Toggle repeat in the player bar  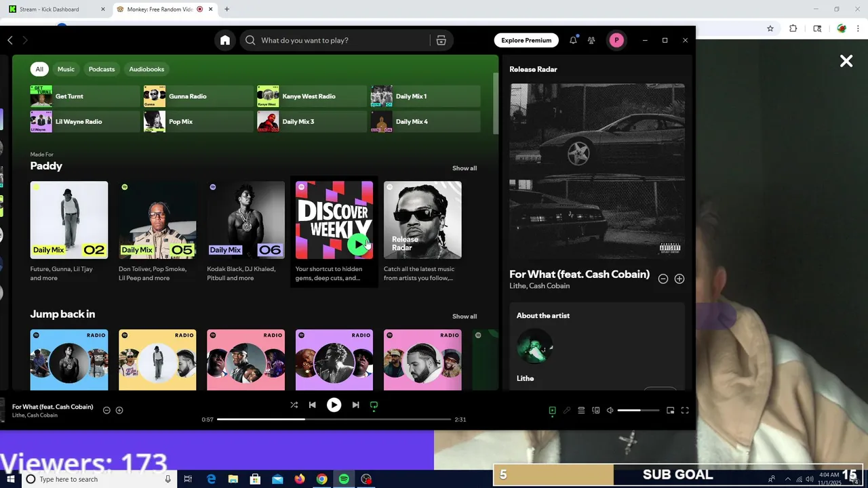click(374, 405)
